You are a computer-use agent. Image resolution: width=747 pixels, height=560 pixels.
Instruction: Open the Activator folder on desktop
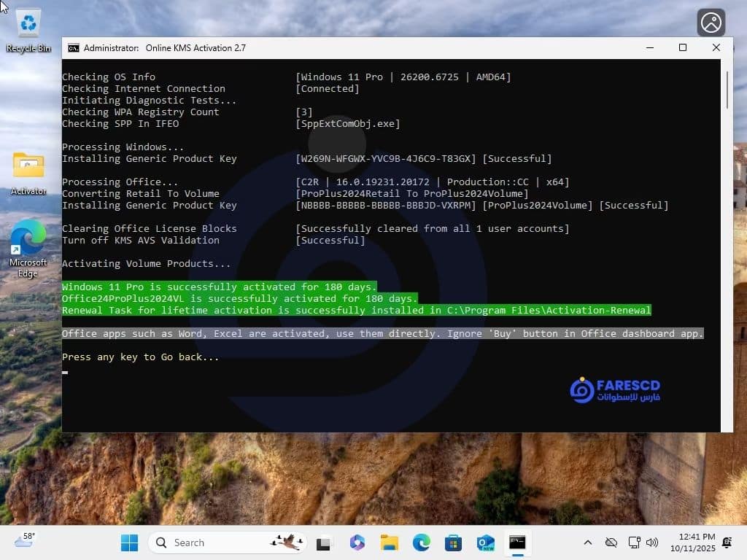(x=28, y=171)
